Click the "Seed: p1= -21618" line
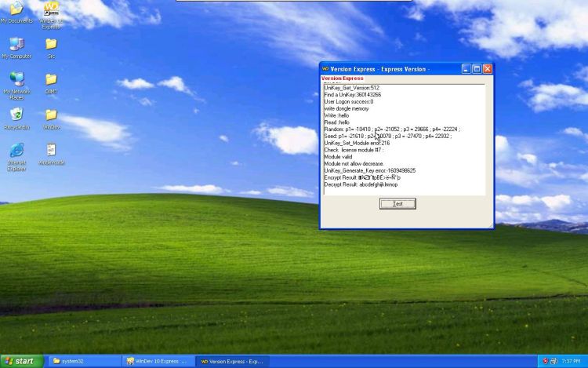 pyautogui.click(x=388, y=137)
